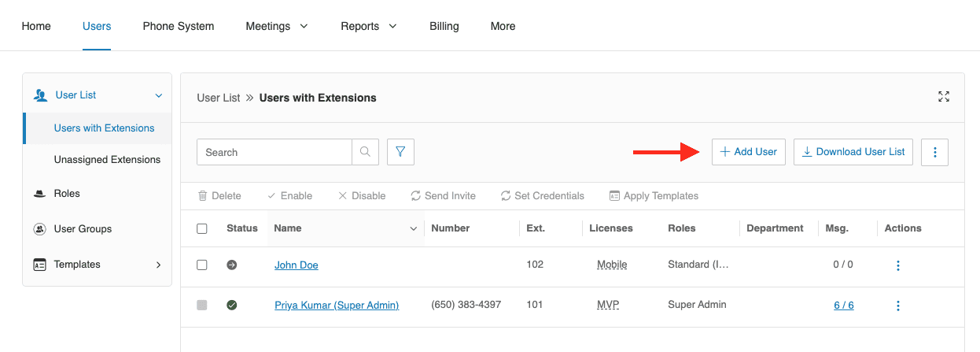Open actions menu for John Doe

click(x=897, y=265)
